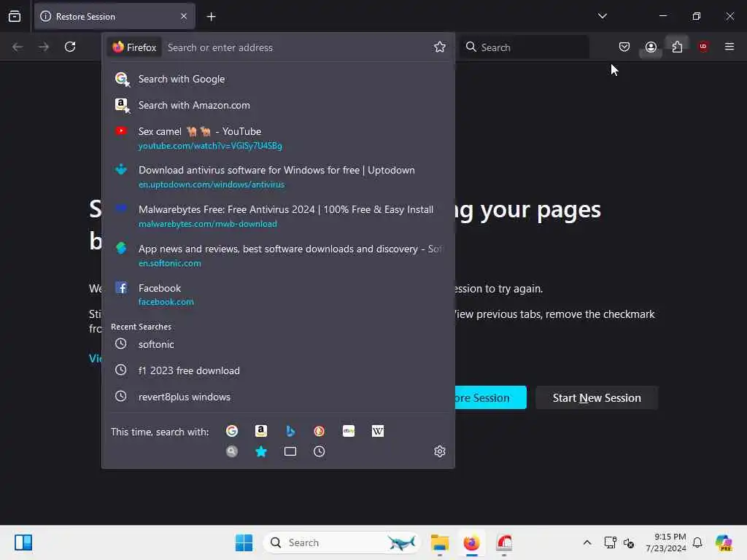Click the Firefox identity badge in address bar
Viewport: 747px width, 560px height.
tap(134, 47)
